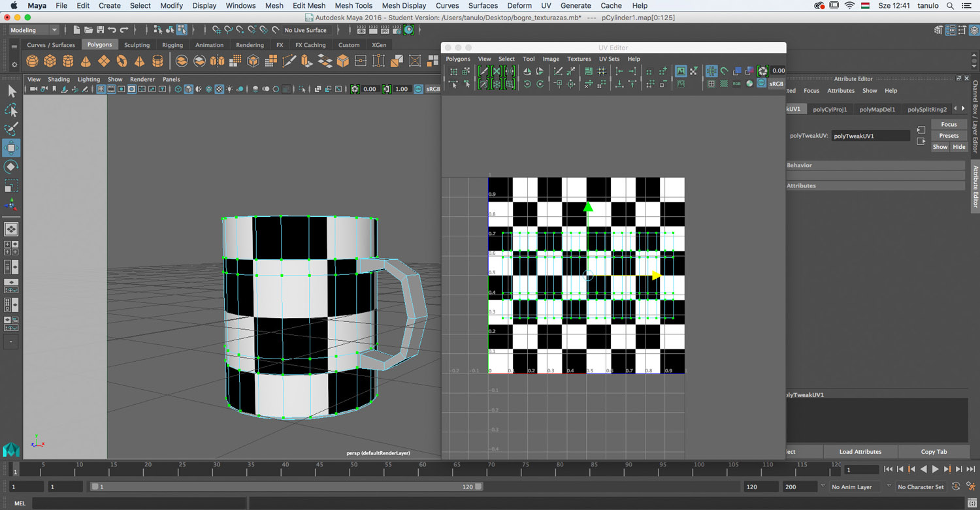
Task: Switch to the Sculpting shelf tab
Action: coord(137,45)
